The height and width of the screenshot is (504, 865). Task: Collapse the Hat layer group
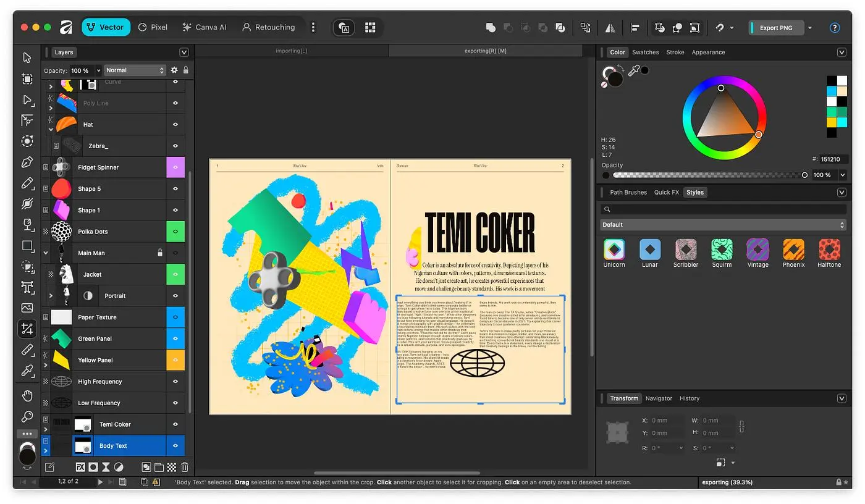coord(51,129)
